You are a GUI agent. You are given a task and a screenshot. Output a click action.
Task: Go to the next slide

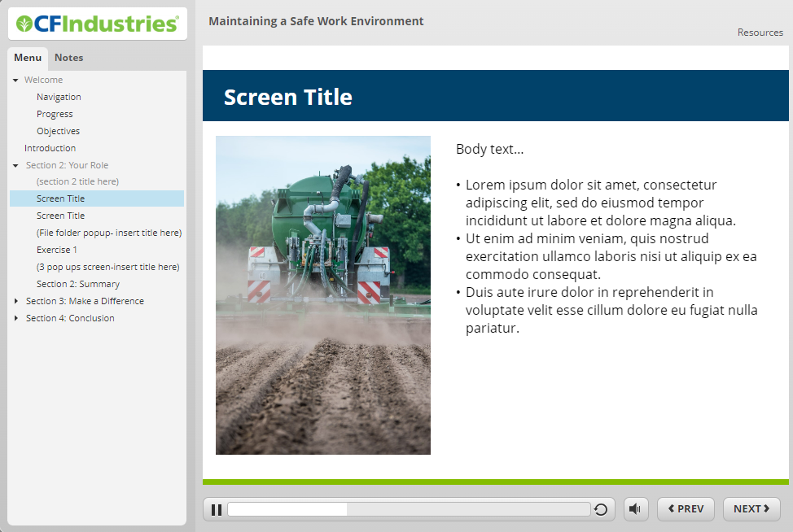tap(751, 509)
